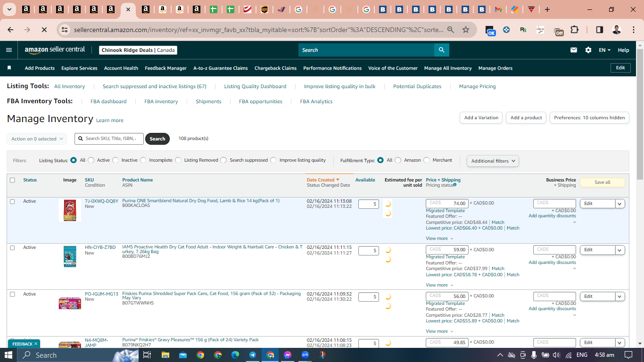Navigate to Manage Orders
644x362 pixels.
[495, 68]
